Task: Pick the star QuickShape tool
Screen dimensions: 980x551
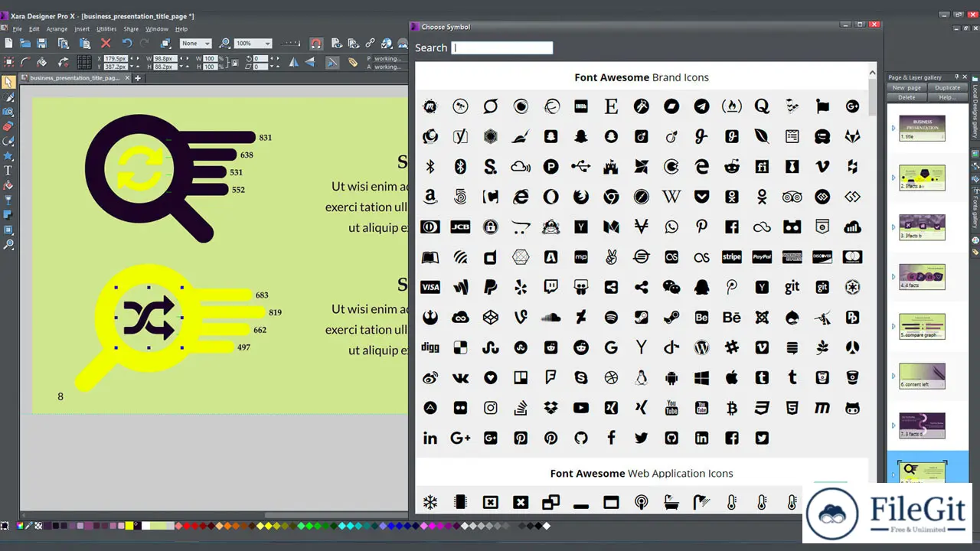Action: [x=8, y=155]
